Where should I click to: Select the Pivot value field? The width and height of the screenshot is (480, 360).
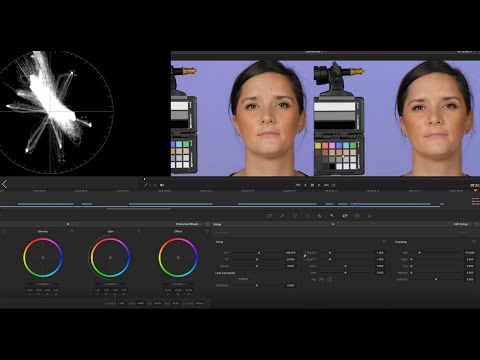140,303
